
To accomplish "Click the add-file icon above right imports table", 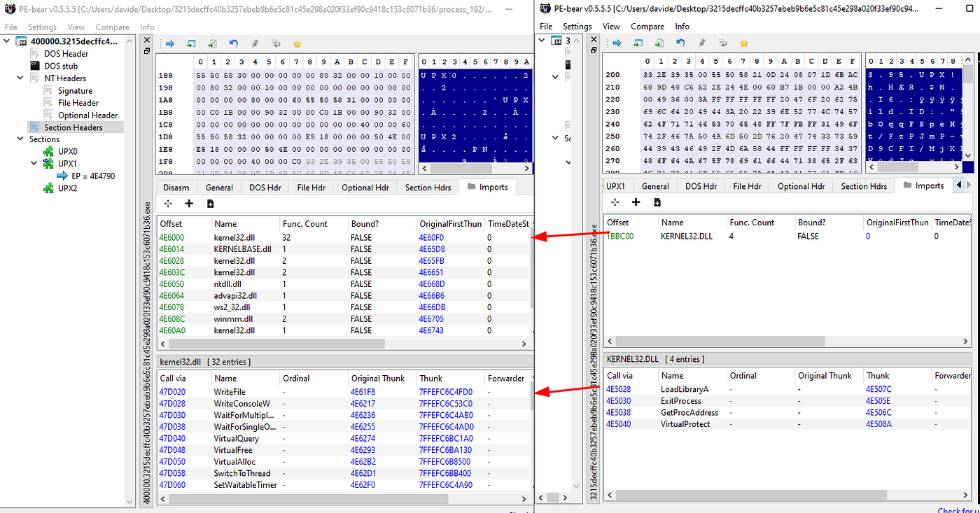I will coord(657,202).
